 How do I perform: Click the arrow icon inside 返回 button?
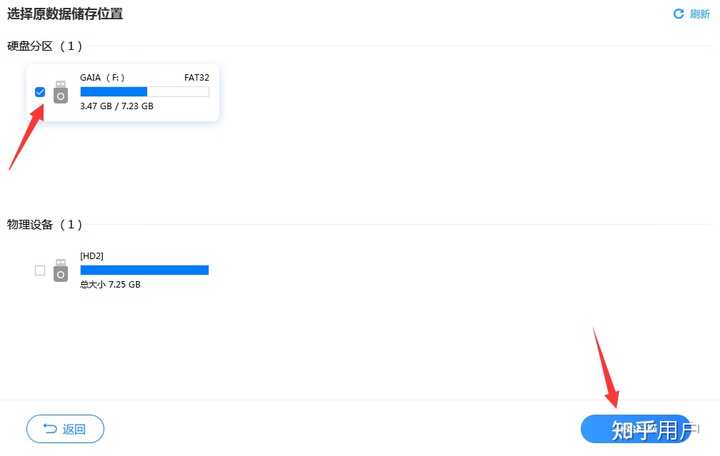coord(49,429)
